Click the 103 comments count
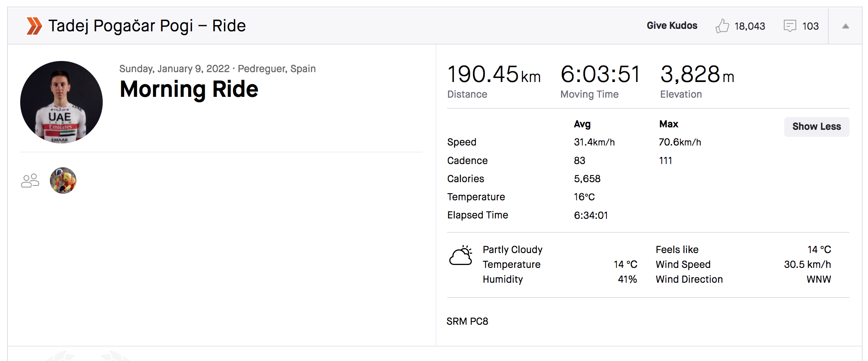Viewport: 868px width, 361px height. tap(810, 26)
